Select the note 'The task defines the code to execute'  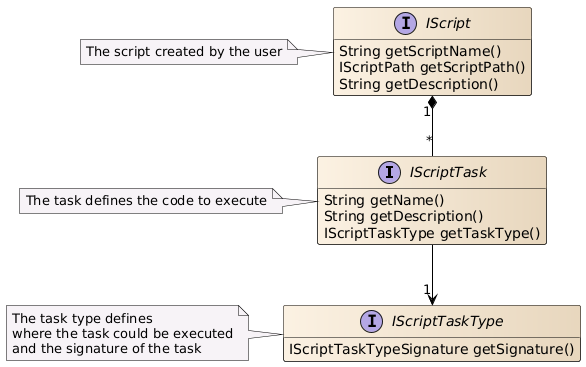[151, 201]
